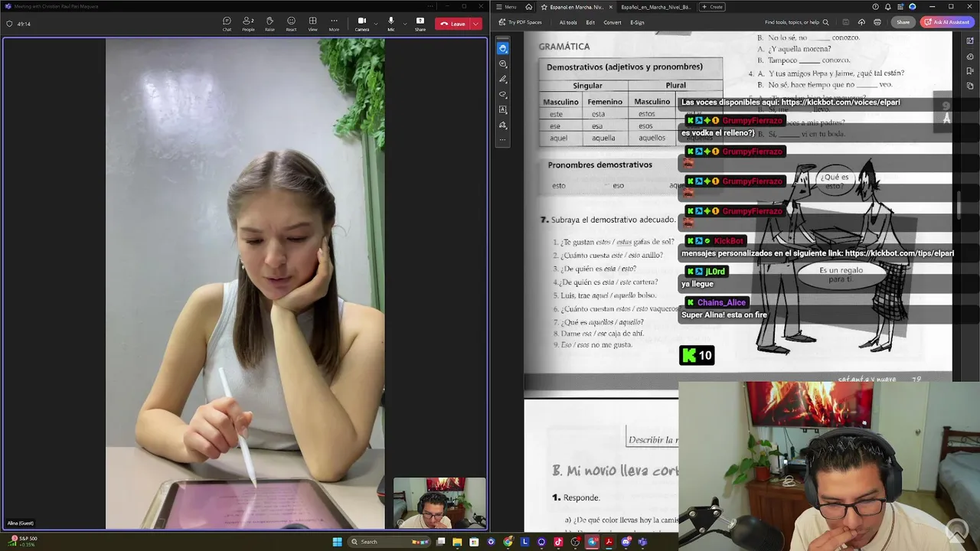Toggle the Mic mute in Teams
Screen dimensions: 980x551
[390, 24]
